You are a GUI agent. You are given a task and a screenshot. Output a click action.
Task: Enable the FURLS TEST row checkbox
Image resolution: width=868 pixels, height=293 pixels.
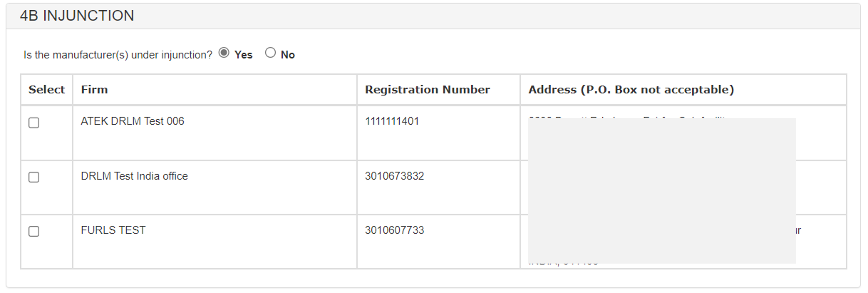(x=34, y=231)
